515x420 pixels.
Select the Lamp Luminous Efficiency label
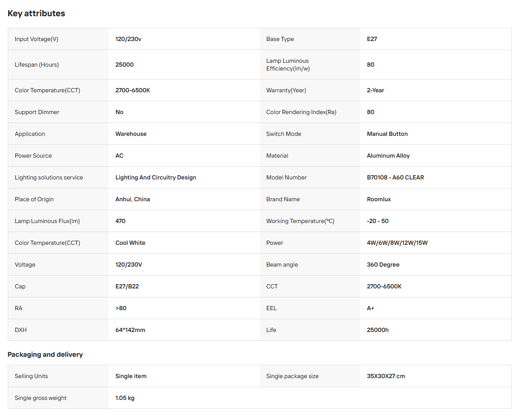tap(288, 65)
